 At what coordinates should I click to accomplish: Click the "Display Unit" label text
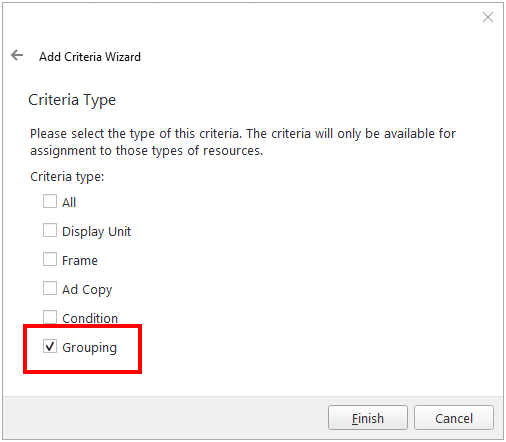[96, 231]
